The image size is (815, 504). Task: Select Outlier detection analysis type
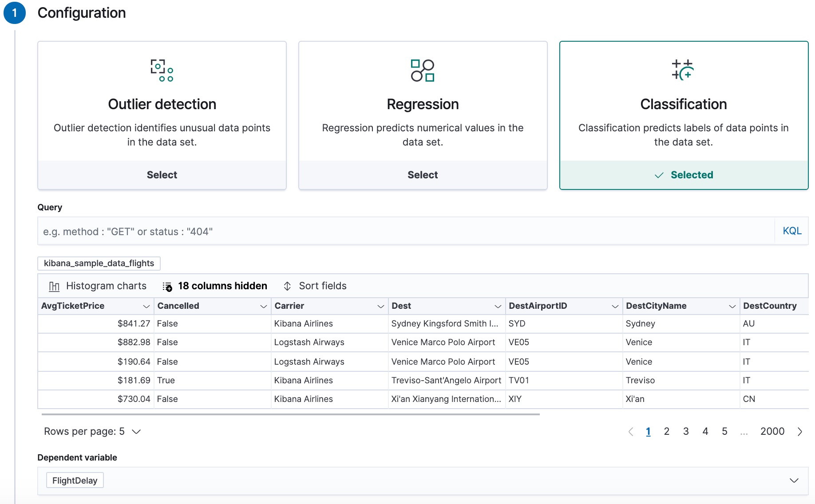click(162, 174)
